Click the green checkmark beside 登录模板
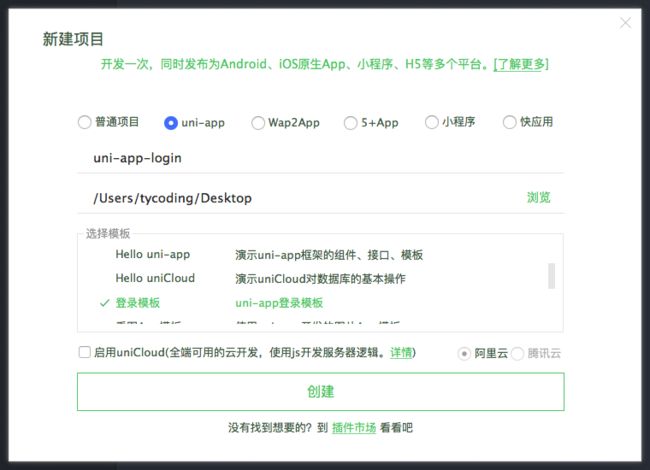Viewport: 650px width, 470px height. [x=104, y=303]
